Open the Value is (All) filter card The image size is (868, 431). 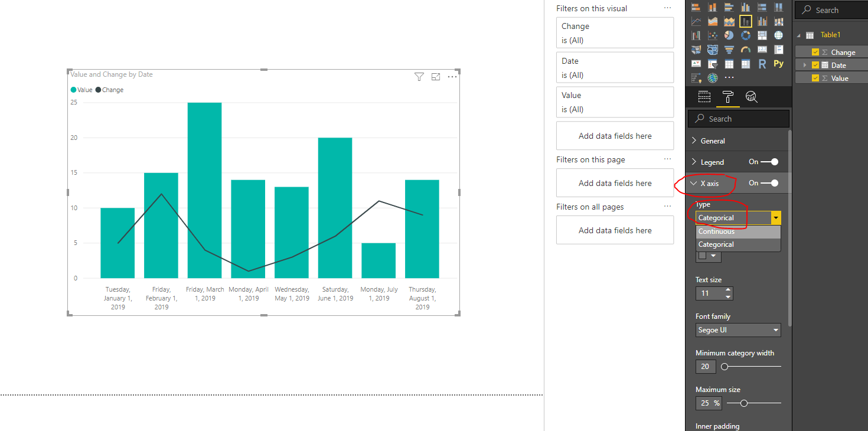click(615, 102)
